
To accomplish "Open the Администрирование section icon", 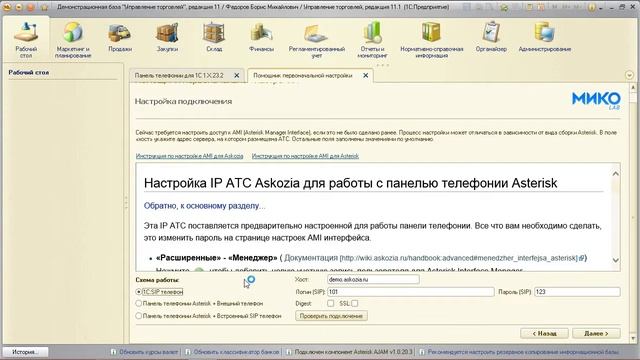I will point(544,38).
